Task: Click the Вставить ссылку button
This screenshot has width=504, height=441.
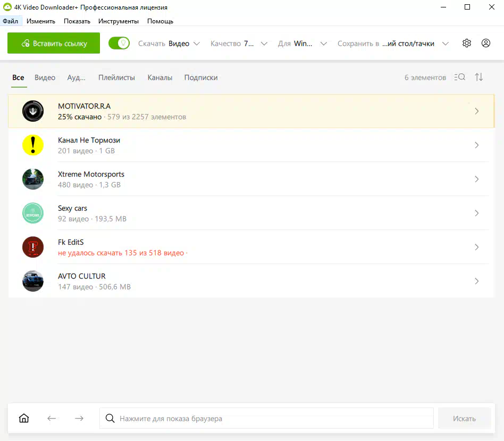Action: click(54, 43)
